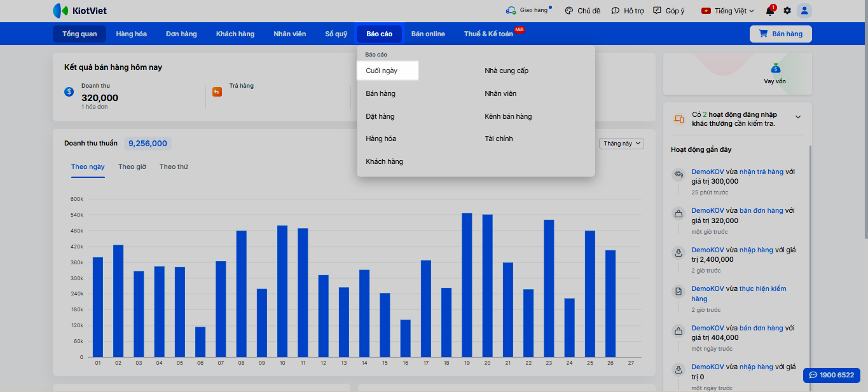Switch to the Theo giờ tab
Image resolution: width=868 pixels, height=392 pixels.
tap(132, 166)
